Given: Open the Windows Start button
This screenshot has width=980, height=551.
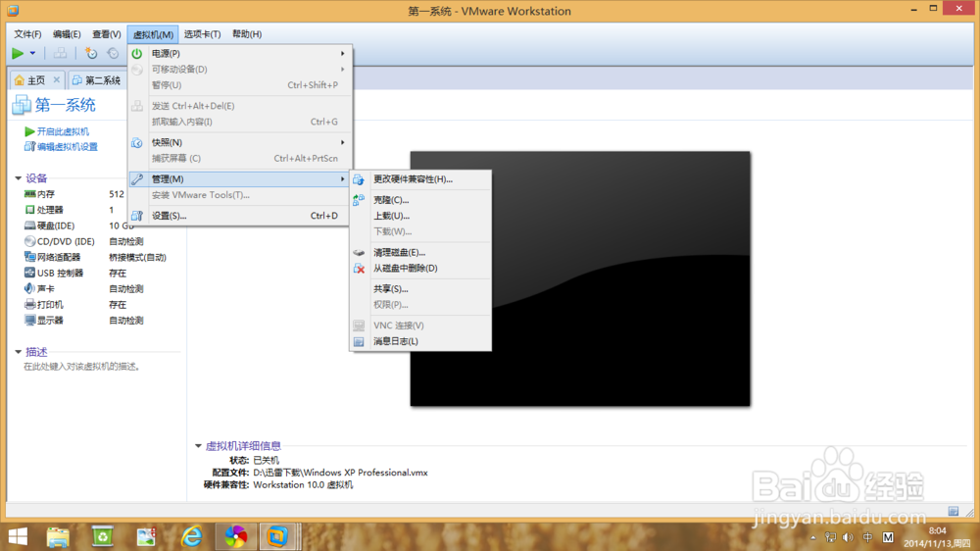Looking at the screenshot, I should point(18,536).
